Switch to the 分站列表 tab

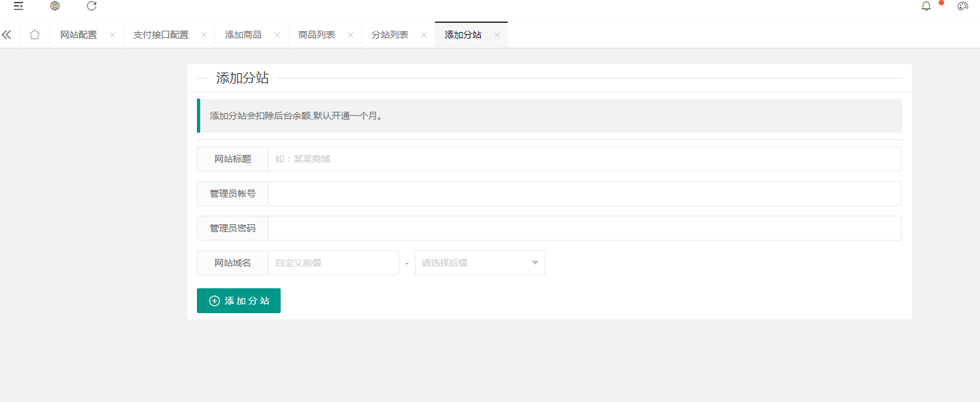(x=390, y=35)
